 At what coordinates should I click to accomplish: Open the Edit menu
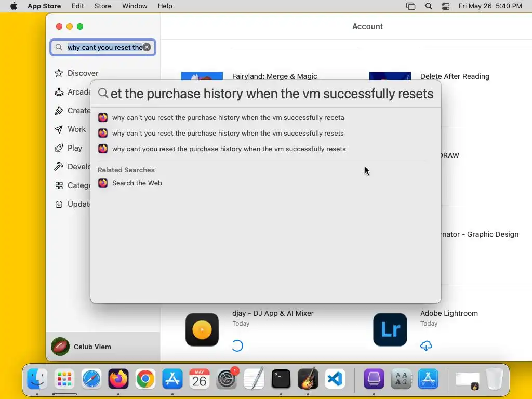pyautogui.click(x=78, y=6)
